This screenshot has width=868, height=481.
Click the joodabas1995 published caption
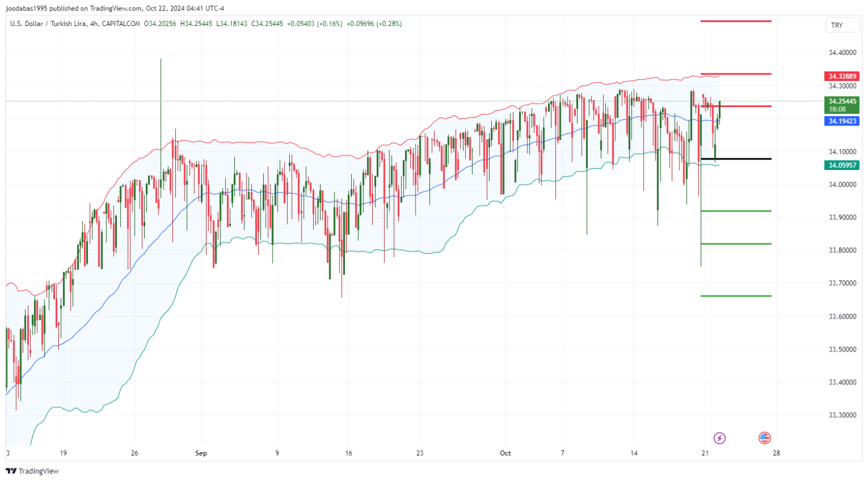(115, 8)
